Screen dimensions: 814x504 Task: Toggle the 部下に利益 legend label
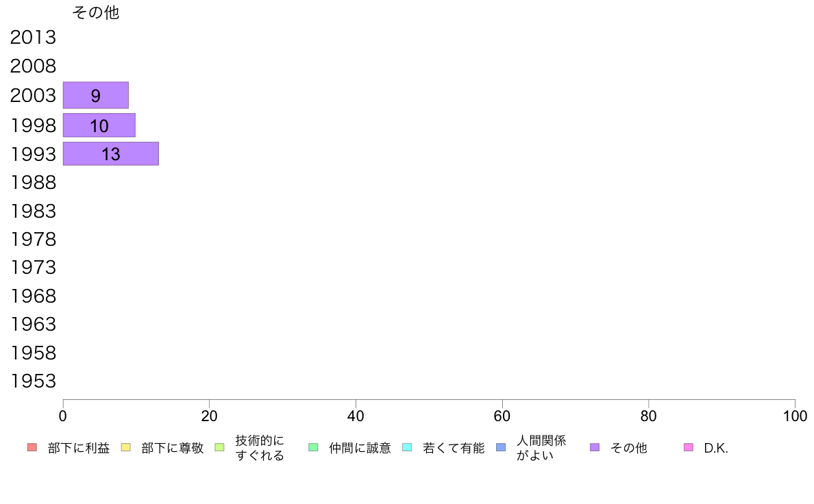(x=79, y=448)
